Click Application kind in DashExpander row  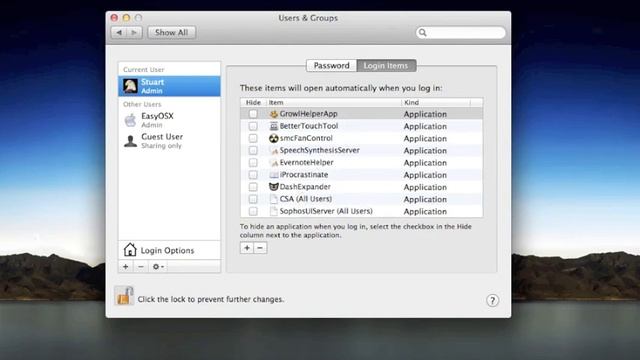tap(425, 187)
